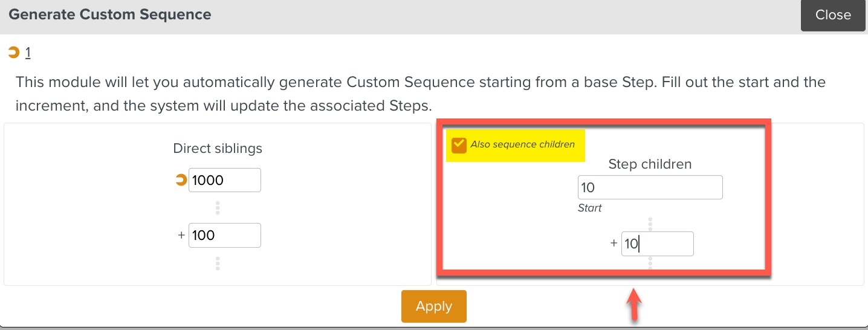Image resolution: width=868 pixels, height=330 pixels.
Task: Focus the Step children Start field
Action: point(650,187)
